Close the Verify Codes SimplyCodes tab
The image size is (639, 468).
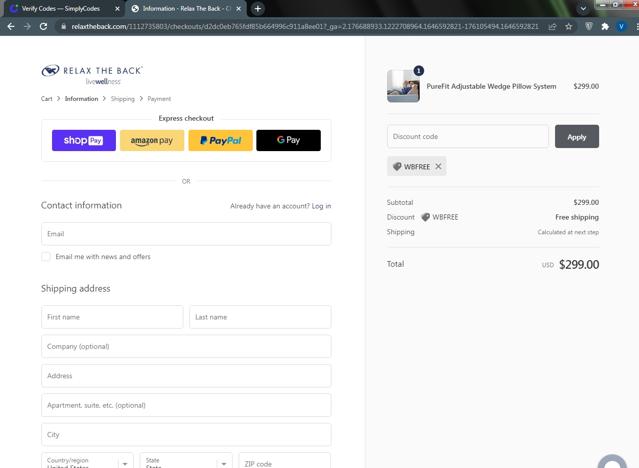117,9
